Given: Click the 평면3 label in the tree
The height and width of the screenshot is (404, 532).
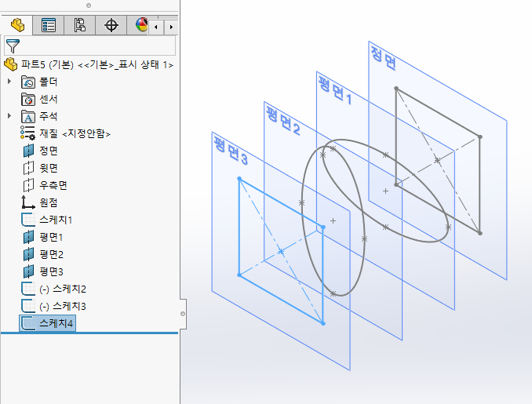Looking at the screenshot, I should (x=51, y=272).
